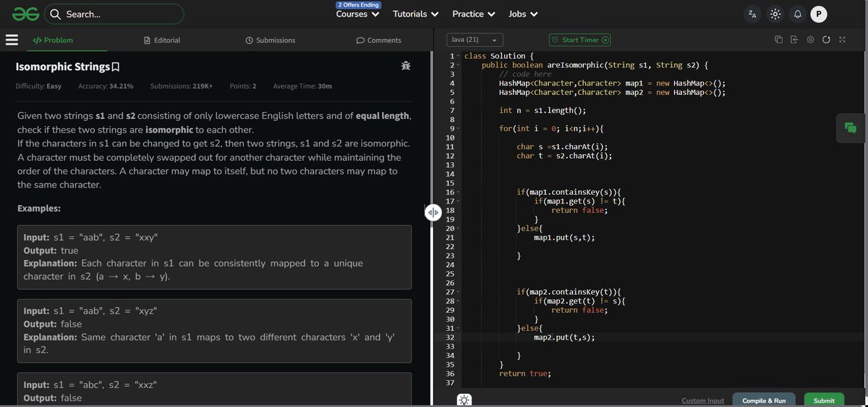868x407 pixels.
Task: Click the 'Submissions: 219K+' text
Action: pos(182,86)
